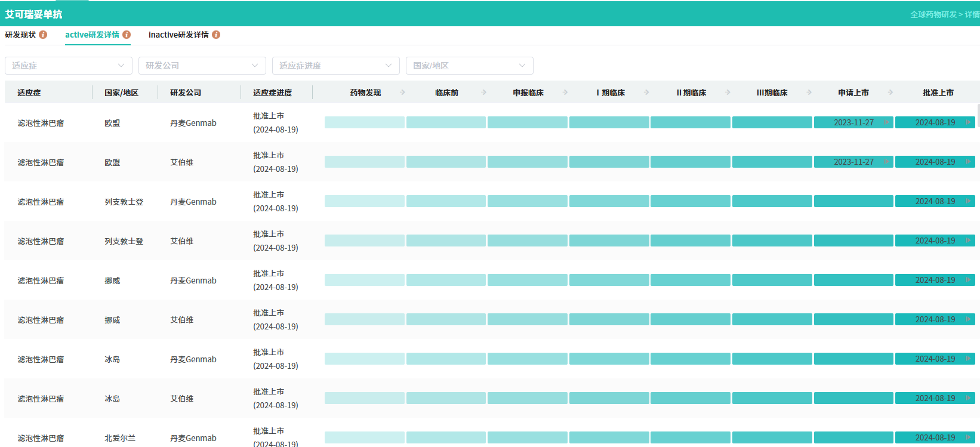Viewport: 980px width, 447px height.
Task: Open the 适应症进度 filter dropdown
Action: pyautogui.click(x=336, y=66)
